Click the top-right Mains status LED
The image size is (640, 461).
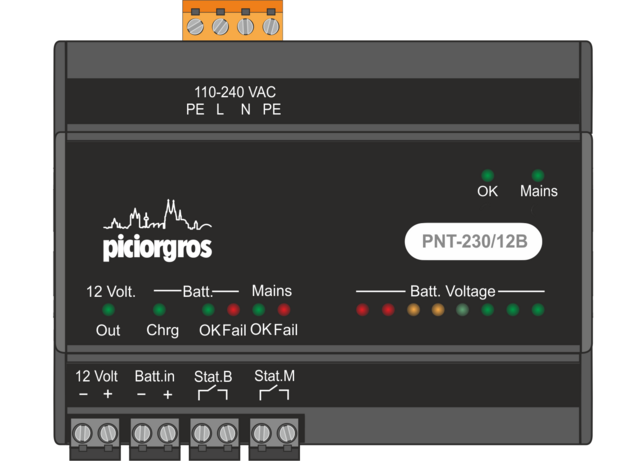[x=538, y=175]
